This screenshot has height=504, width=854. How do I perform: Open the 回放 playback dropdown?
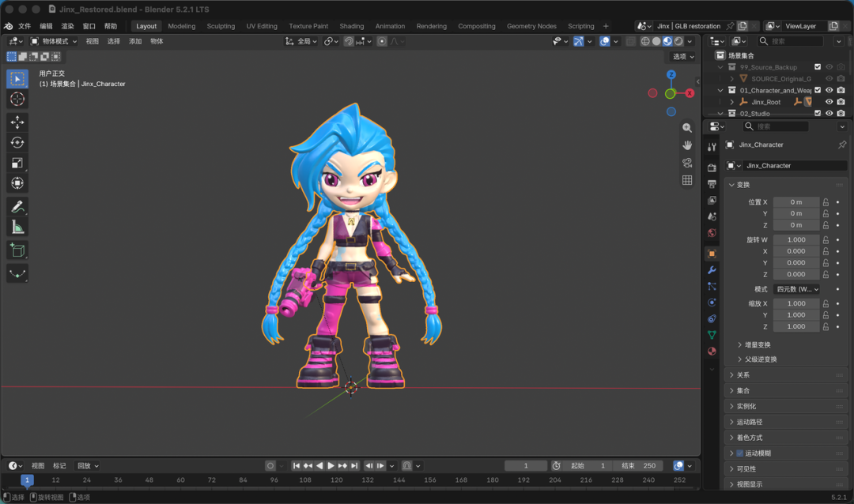pos(89,466)
